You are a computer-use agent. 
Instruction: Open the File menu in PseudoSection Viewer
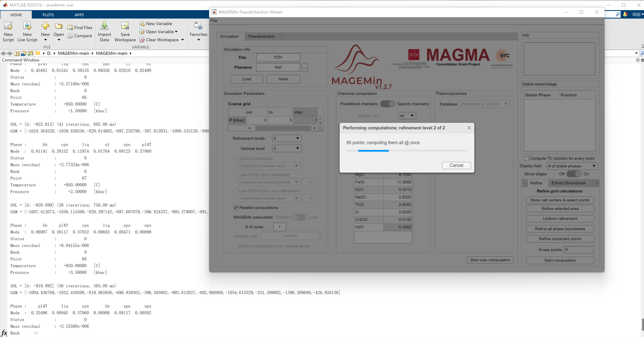(x=214, y=21)
